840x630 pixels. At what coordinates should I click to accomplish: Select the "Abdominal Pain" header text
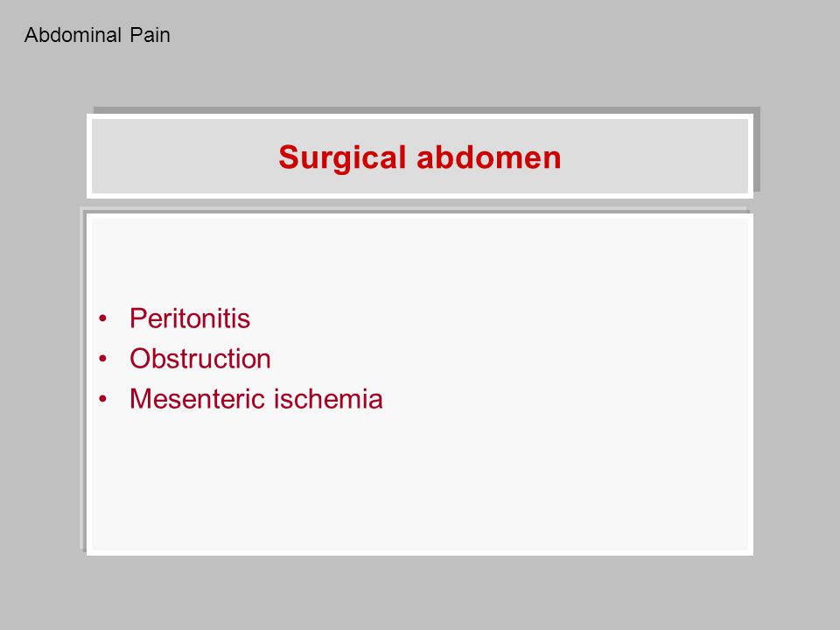97,35
